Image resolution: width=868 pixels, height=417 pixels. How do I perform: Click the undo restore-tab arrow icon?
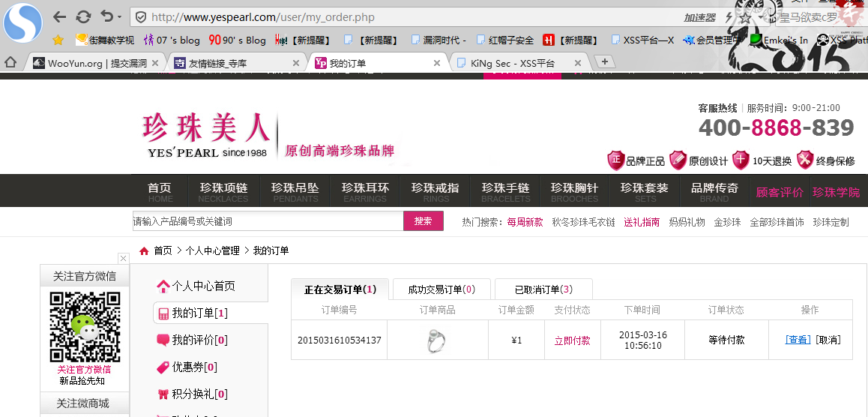tap(107, 16)
